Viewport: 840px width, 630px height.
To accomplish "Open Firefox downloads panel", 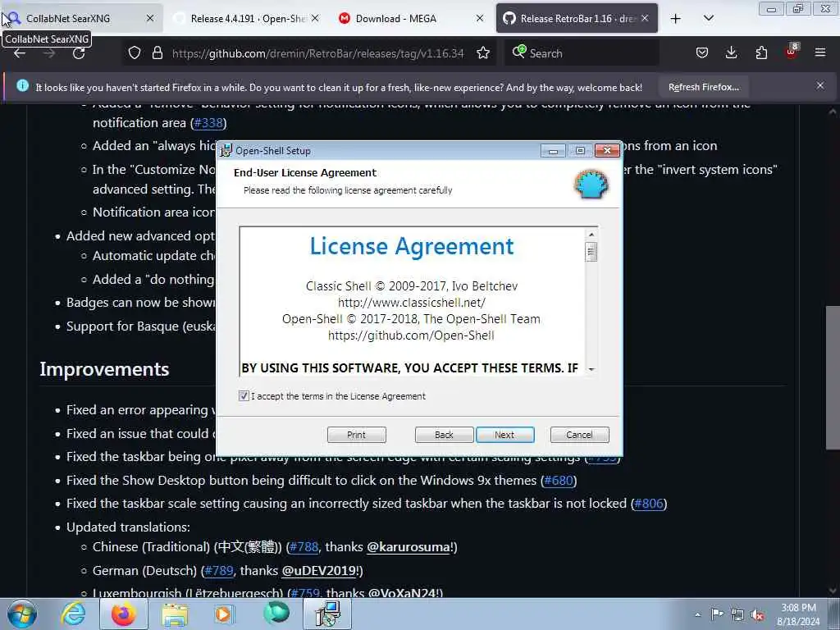I will pos(731,53).
